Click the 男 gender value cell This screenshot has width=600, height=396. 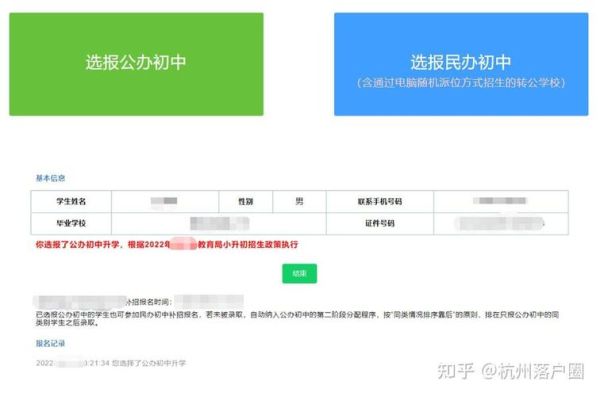point(299,201)
